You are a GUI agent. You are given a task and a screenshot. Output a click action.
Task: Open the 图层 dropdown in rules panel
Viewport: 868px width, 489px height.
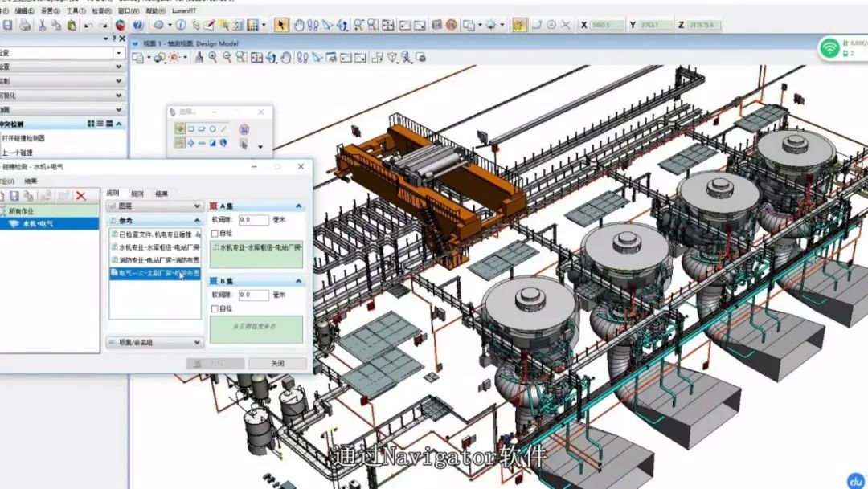tap(195, 206)
